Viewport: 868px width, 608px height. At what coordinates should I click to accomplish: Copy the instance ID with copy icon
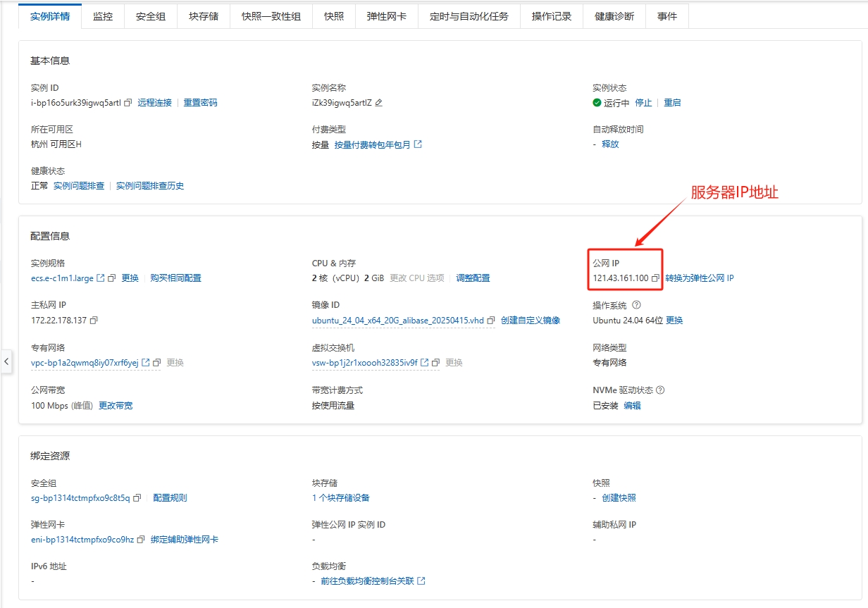128,103
